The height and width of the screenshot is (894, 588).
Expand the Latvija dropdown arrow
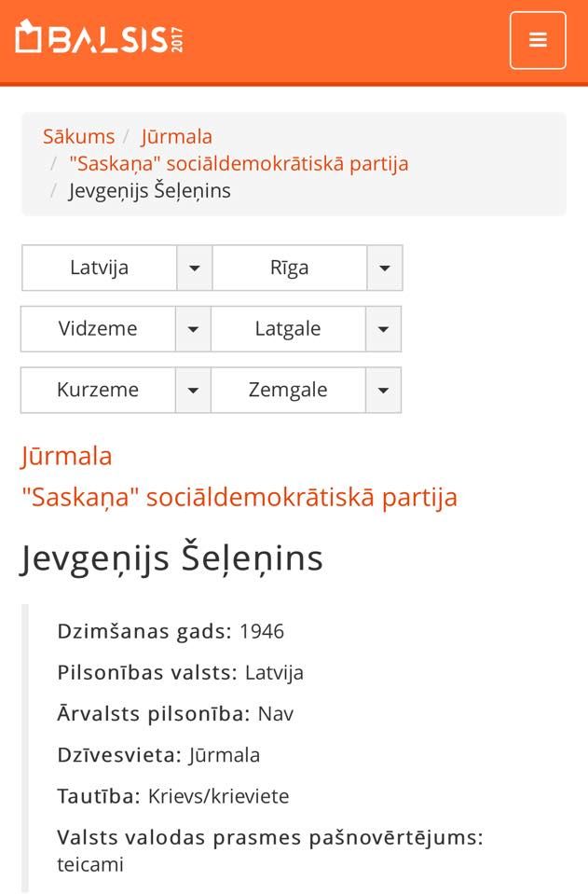(x=194, y=268)
